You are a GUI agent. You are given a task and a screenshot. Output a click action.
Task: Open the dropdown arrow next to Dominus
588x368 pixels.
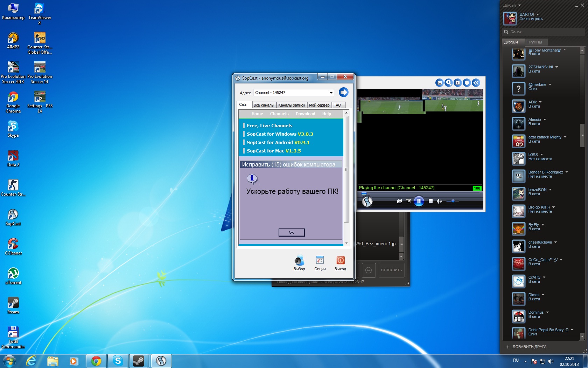[547, 312]
